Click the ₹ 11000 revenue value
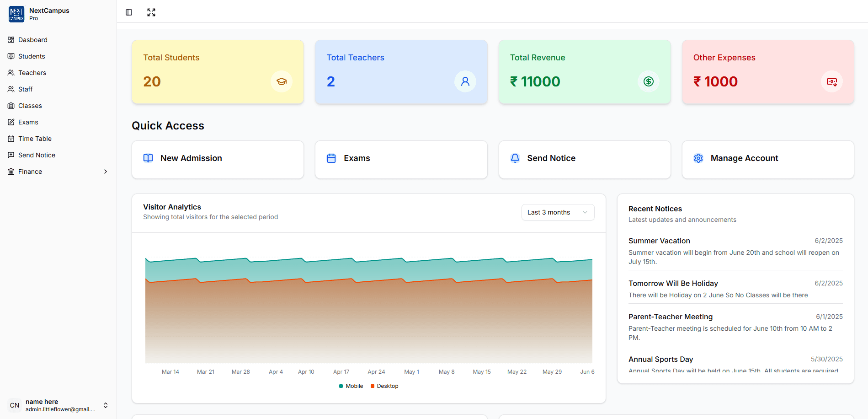868x419 pixels. (535, 81)
